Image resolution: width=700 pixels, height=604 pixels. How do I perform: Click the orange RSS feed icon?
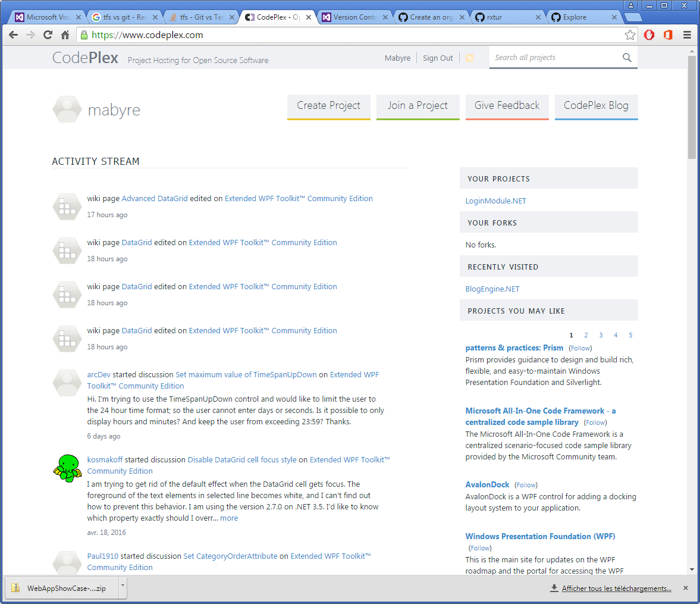(x=470, y=58)
